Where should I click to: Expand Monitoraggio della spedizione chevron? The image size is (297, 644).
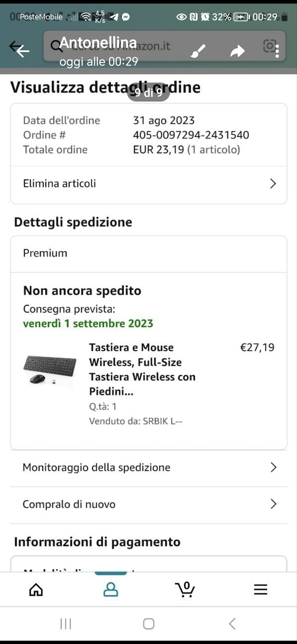click(x=273, y=467)
